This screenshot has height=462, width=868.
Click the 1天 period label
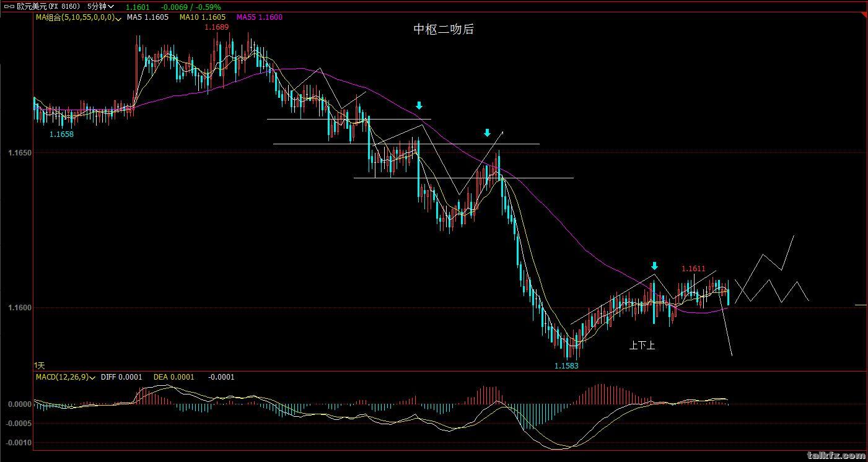(39, 365)
